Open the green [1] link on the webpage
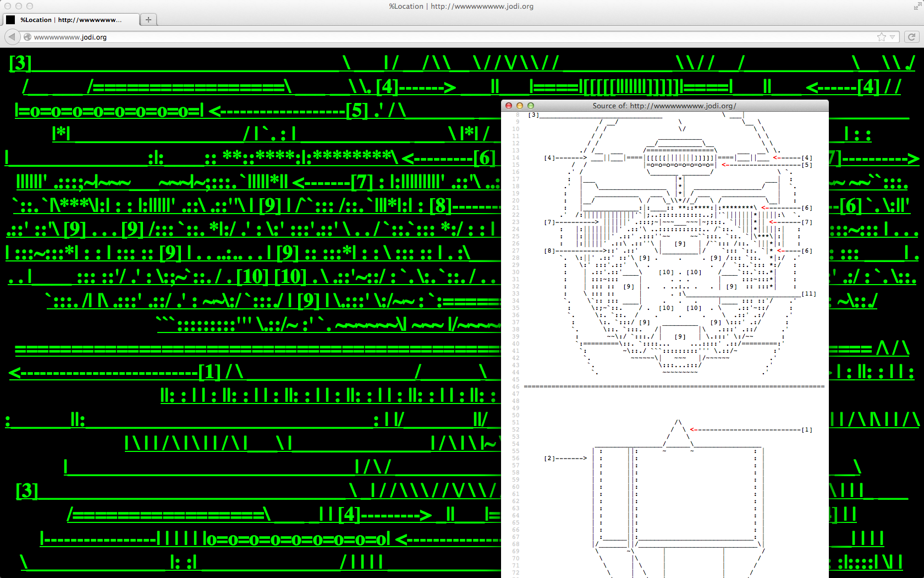 click(209, 373)
